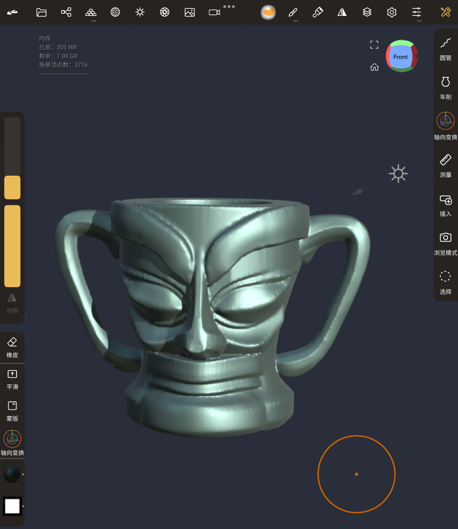
Task: Open the Post Process aperture menu
Action: [x=165, y=12]
